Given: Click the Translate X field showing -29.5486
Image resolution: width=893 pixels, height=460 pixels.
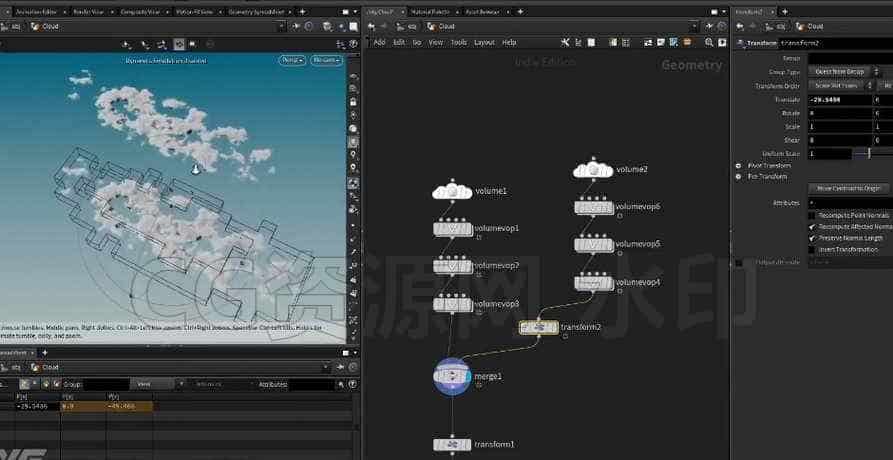Looking at the screenshot, I should point(840,100).
